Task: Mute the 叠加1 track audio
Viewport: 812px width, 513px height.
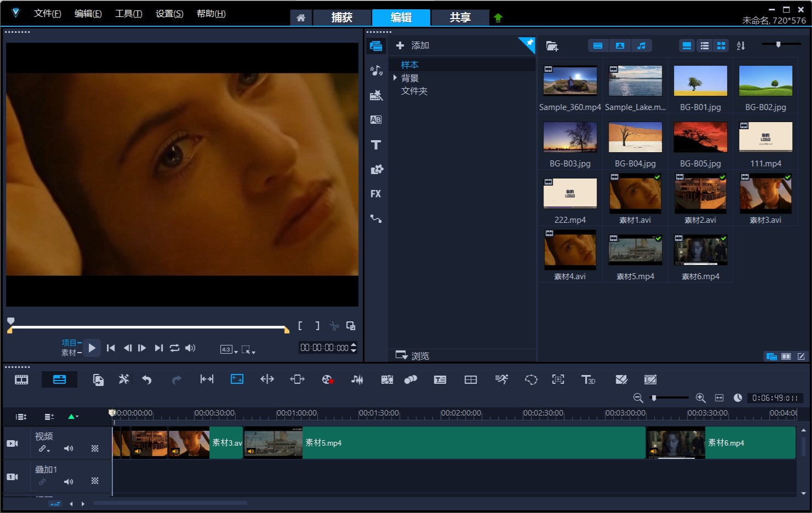Action: [68, 482]
